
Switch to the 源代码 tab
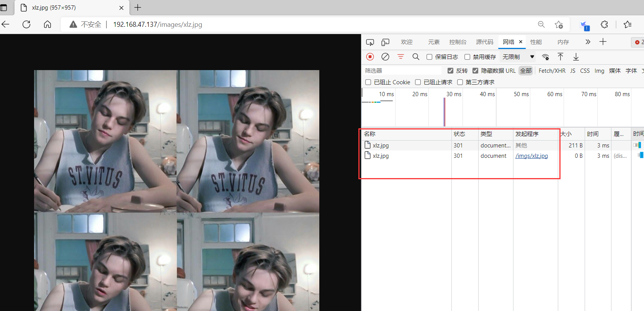[x=485, y=42]
